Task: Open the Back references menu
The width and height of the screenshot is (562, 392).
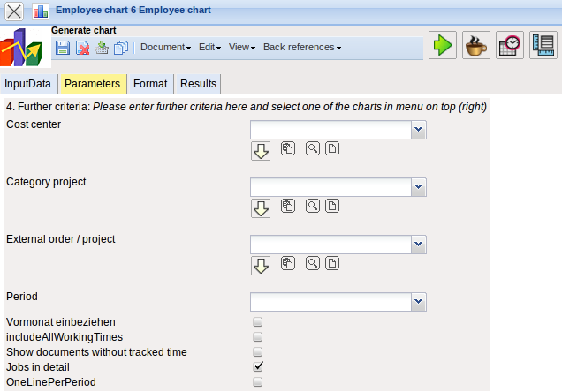Action: (x=301, y=48)
